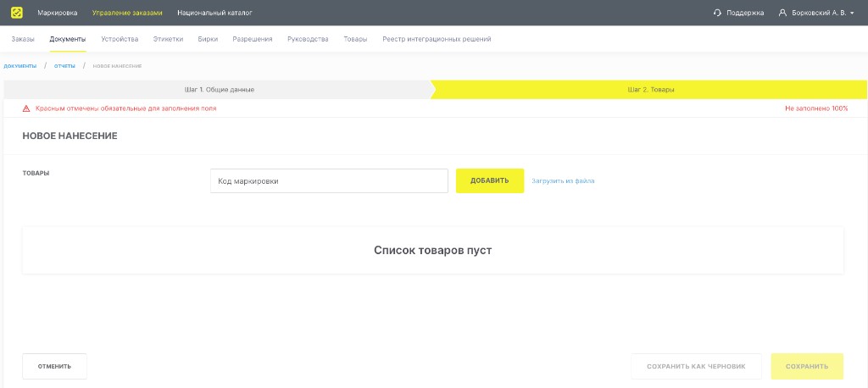This screenshot has height=388, width=868.
Task: Click the ДОКУМЕНТЫ breadcrumb link
Action: pyautogui.click(x=20, y=66)
